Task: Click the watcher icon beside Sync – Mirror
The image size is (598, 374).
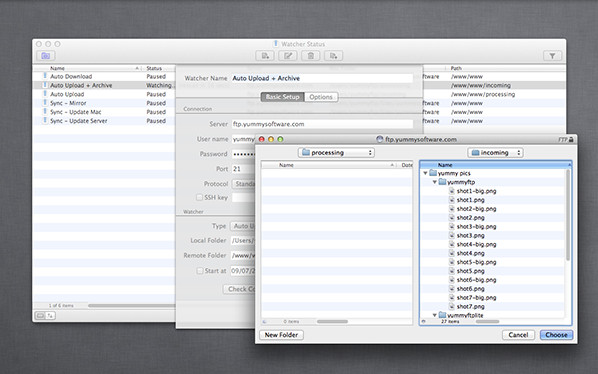Action: (45, 103)
